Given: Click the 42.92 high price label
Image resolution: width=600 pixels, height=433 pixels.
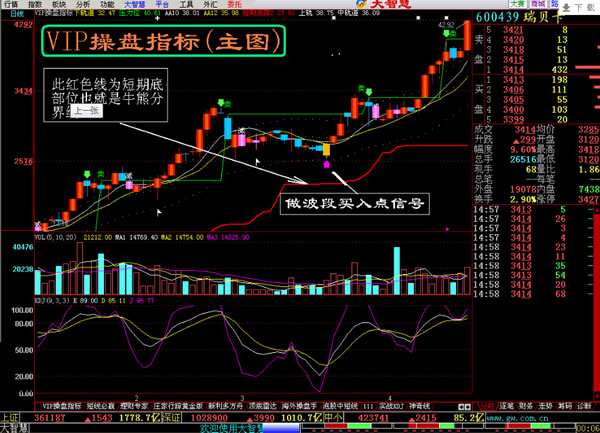Looking at the screenshot, I should 446,26.
